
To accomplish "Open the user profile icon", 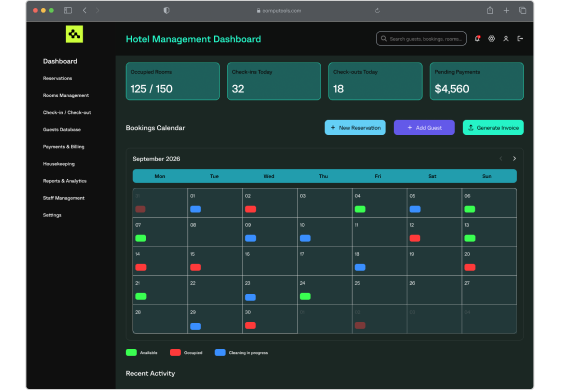I will click(x=506, y=39).
